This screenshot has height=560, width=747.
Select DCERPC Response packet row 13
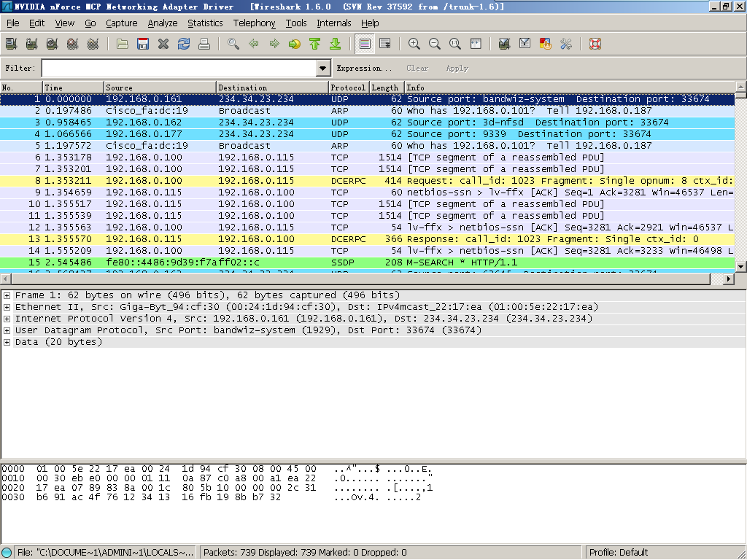pos(368,239)
